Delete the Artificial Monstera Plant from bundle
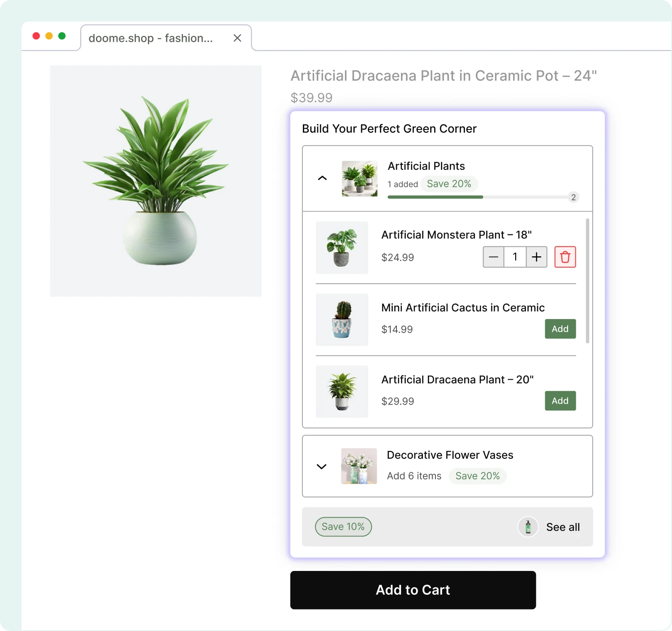The height and width of the screenshot is (631, 672). coord(565,257)
